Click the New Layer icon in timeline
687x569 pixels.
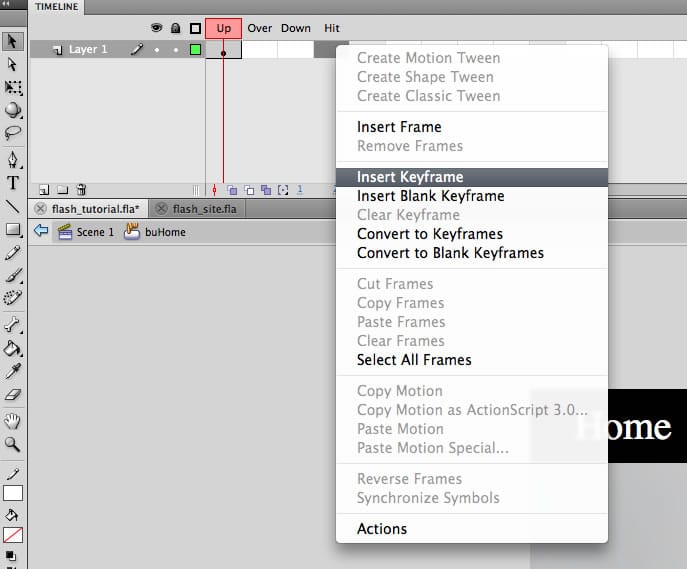(x=44, y=190)
